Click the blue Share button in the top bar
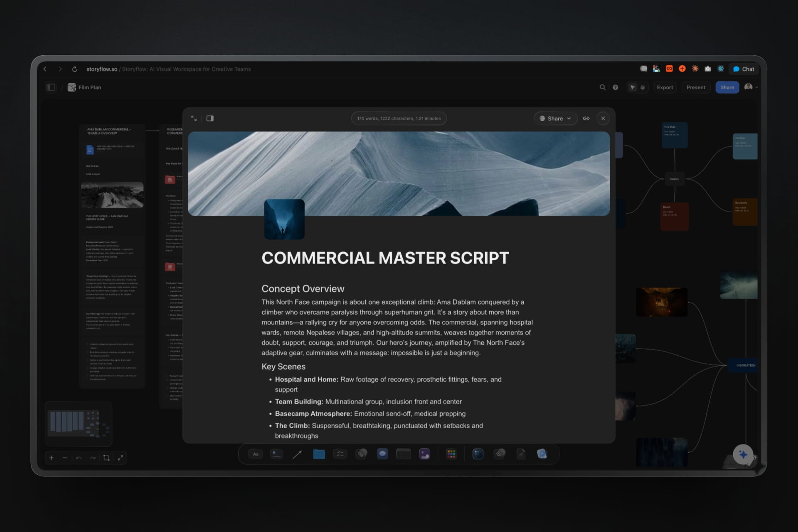This screenshot has height=532, width=798. (727, 87)
